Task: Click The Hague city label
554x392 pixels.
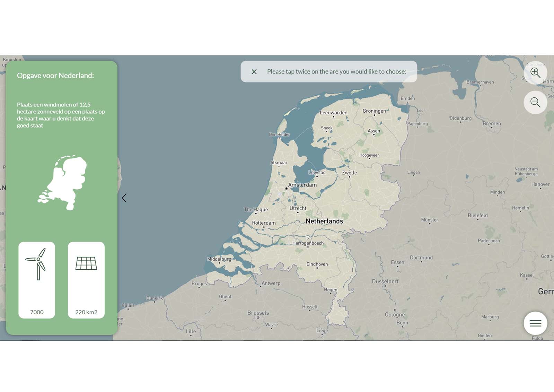Action: [x=256, y=209]
